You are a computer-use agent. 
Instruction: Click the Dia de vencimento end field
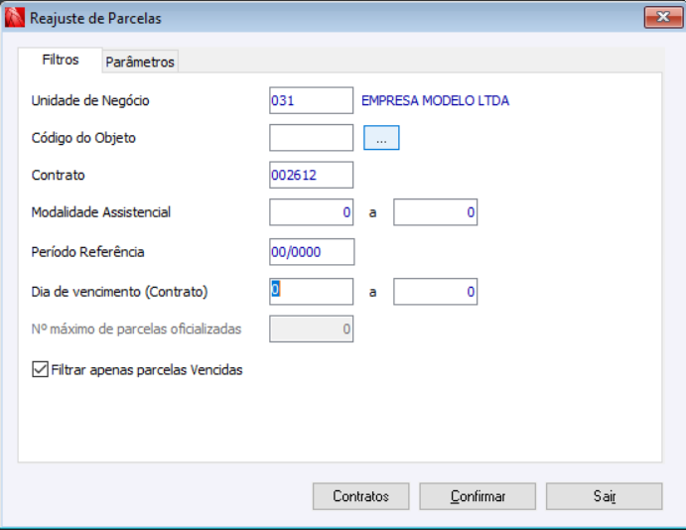(435, 290)
